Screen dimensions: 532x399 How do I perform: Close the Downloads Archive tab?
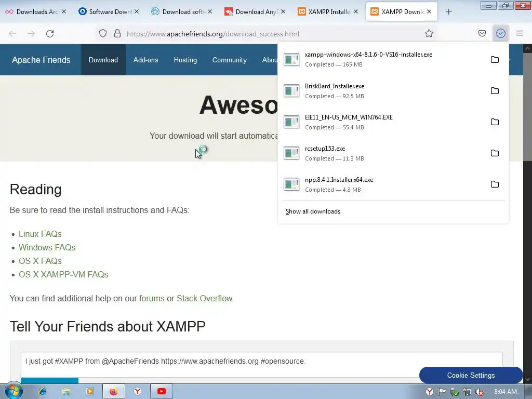[64, 11]
